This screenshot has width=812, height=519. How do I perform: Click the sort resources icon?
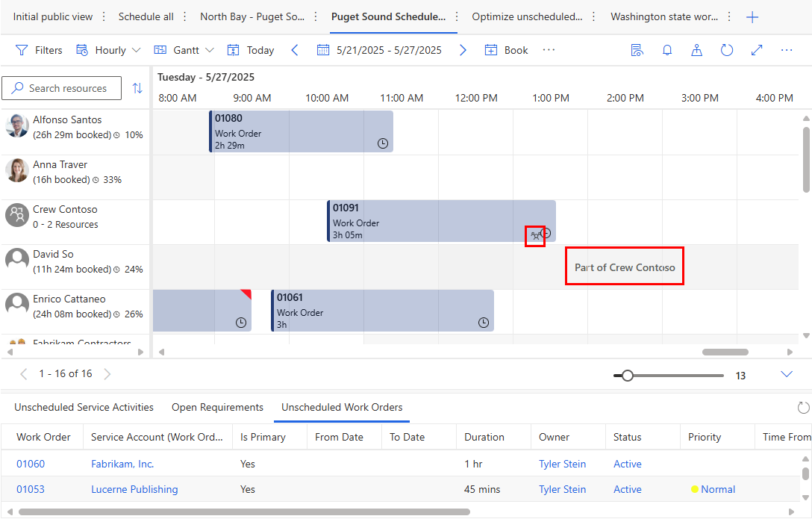coord(137,88)
